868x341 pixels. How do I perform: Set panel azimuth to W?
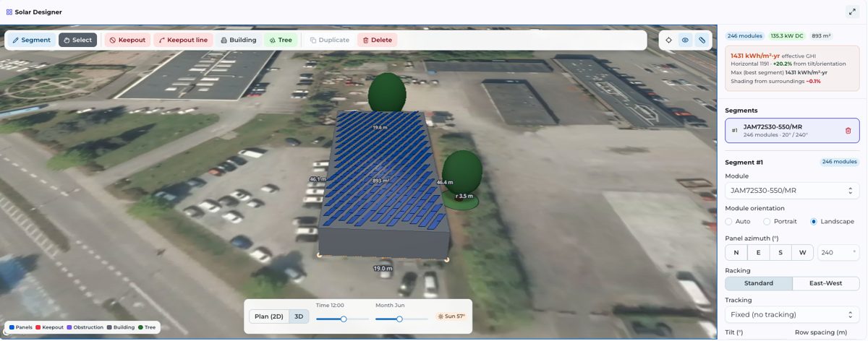pyautogui.click(x=803, y=253)
